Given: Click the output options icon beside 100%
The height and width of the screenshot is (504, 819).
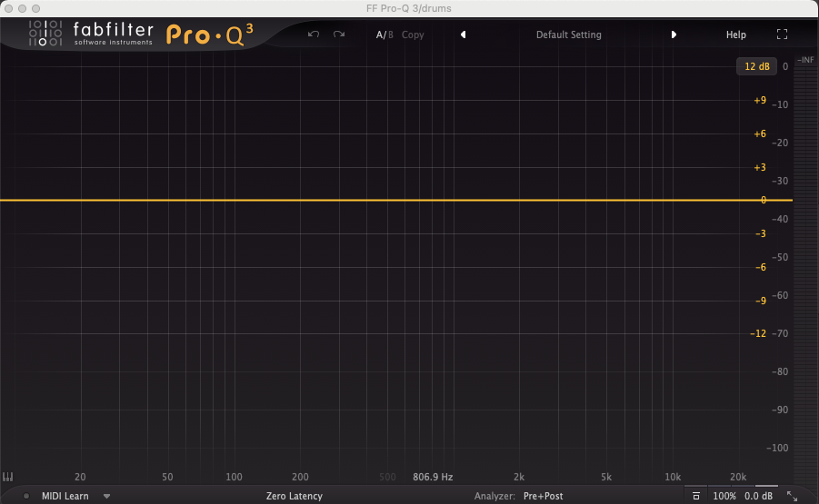Looking at the screenshot, I should (x=695, y=496).
